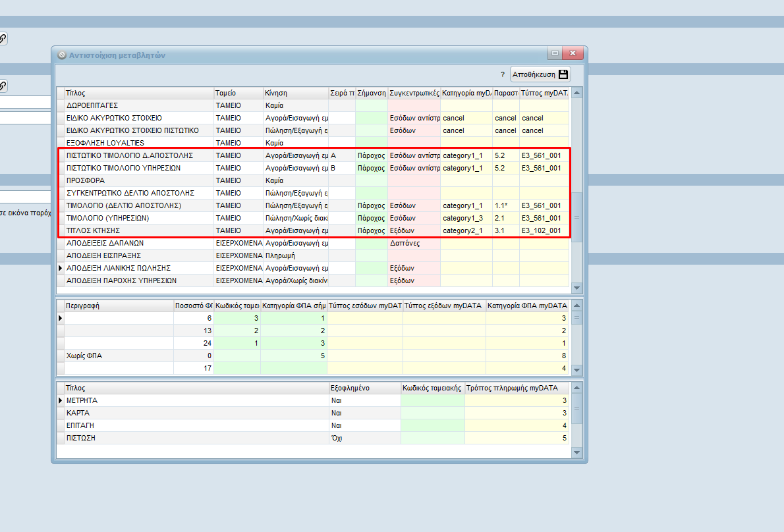Click the dialog title bar icon
This screenshot has height=532, width=784.
(62, 55)
